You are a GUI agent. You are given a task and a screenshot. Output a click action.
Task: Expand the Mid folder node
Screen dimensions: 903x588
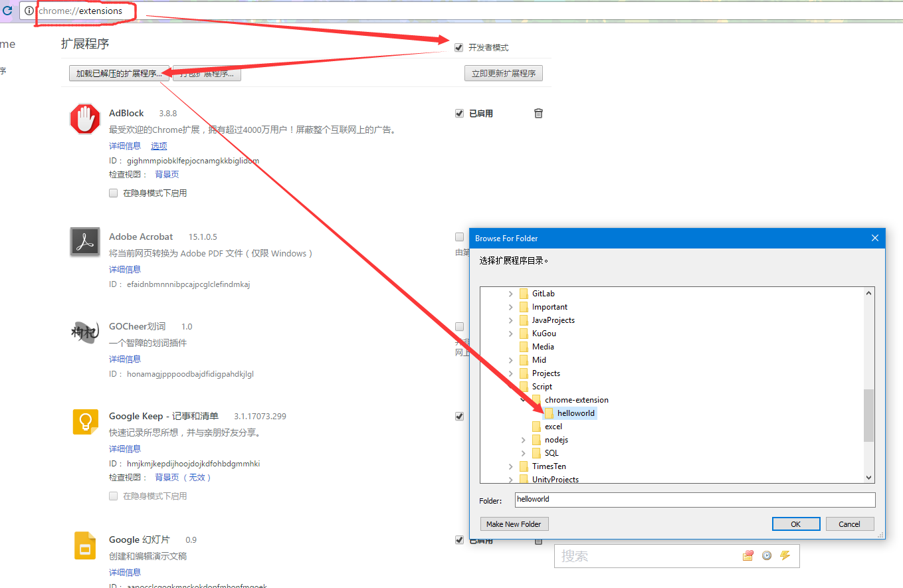pos(511,360)
